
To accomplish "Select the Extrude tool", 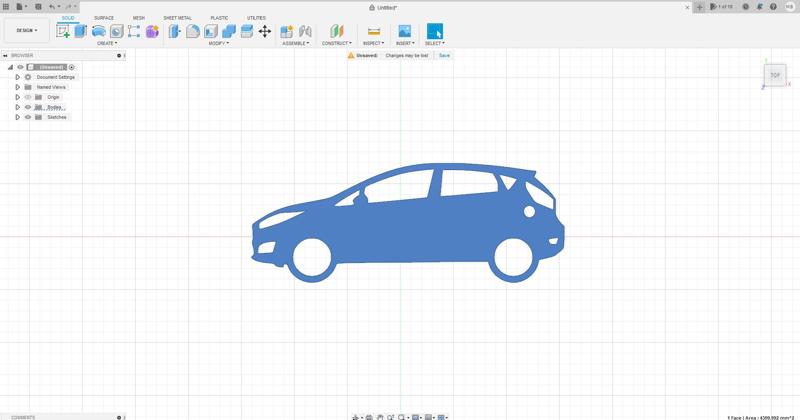I will pos(81,31).
